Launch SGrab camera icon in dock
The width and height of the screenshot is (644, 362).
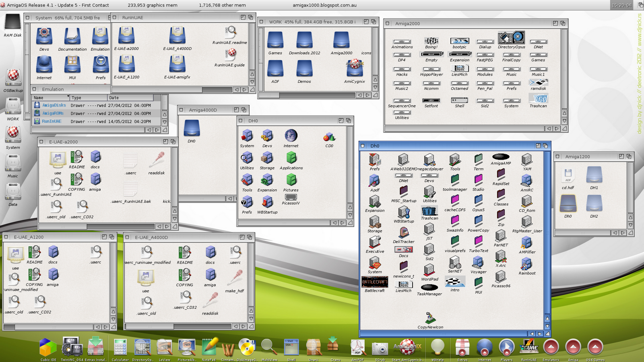pos(380,348)
